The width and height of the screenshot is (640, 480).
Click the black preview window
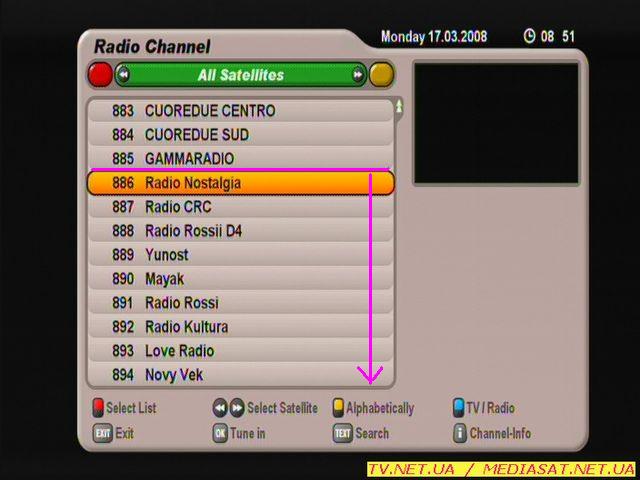[x=496, y=123]
